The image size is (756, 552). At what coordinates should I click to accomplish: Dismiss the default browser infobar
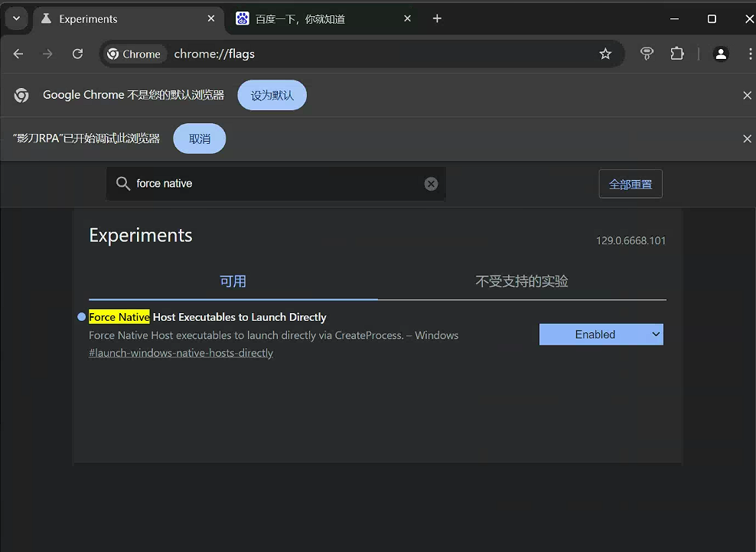pos(747,96)
